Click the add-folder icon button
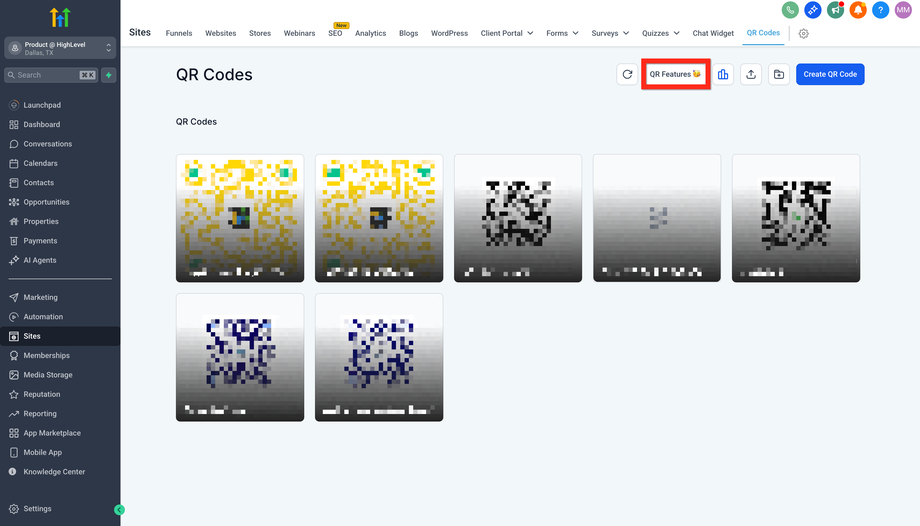920x526 pixels. point(779,74)
